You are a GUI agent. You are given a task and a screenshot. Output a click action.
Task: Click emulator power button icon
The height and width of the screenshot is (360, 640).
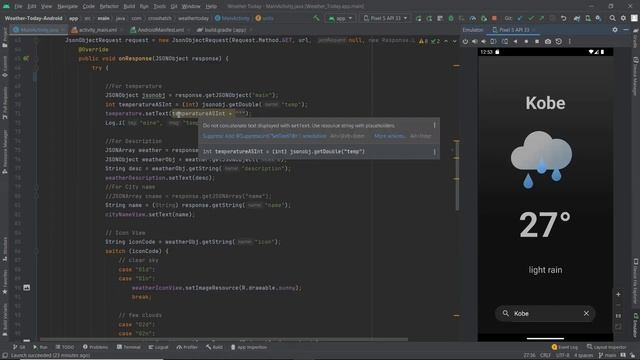pos(465,42)
